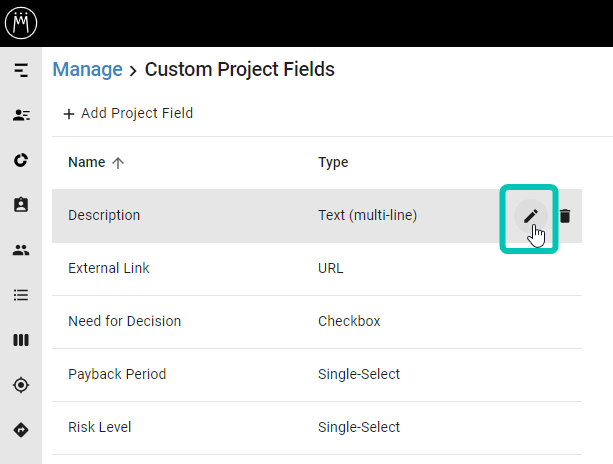Open the target crosshair sidebar icon

(x=21, y=385)
